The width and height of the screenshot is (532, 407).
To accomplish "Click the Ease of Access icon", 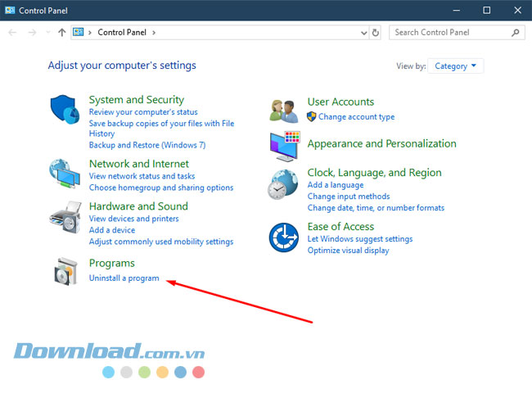I will tap(283, 237).
